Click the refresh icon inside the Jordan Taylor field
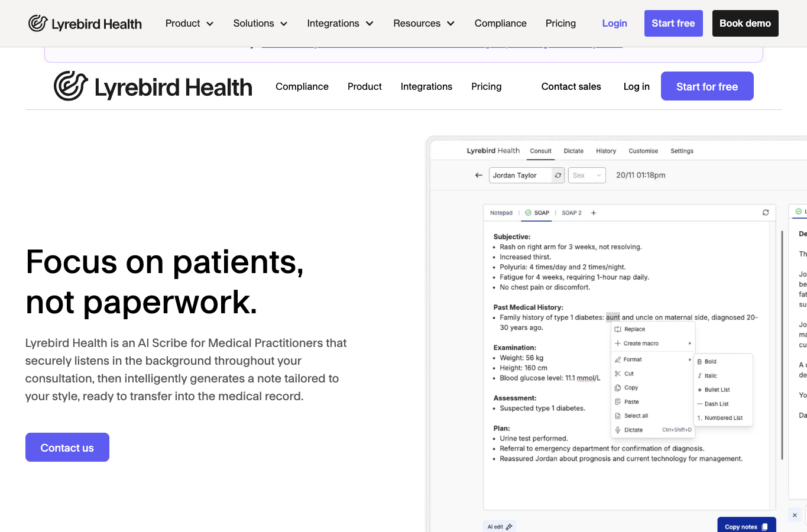807x532 pixels. pos(558,176)
